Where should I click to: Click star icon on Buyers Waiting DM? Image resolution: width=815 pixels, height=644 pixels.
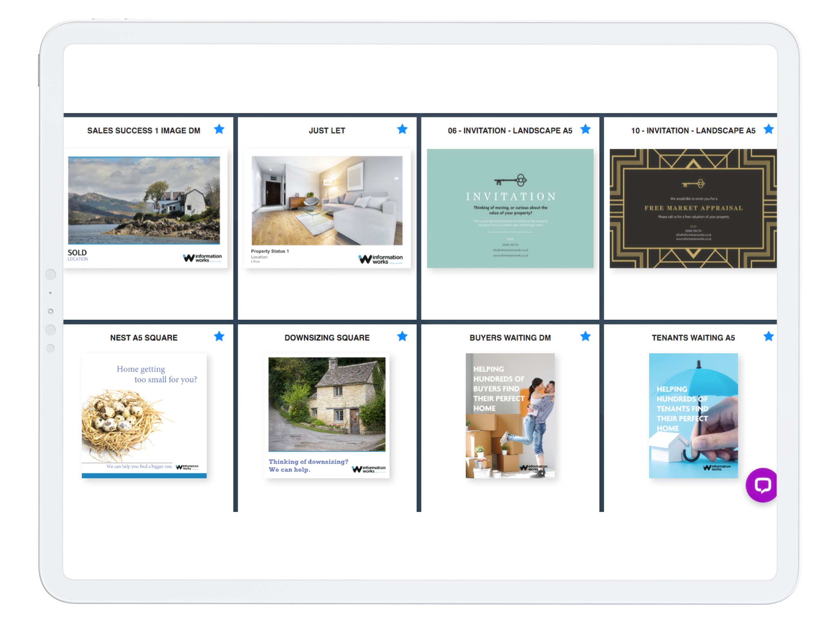click(585, 336)
